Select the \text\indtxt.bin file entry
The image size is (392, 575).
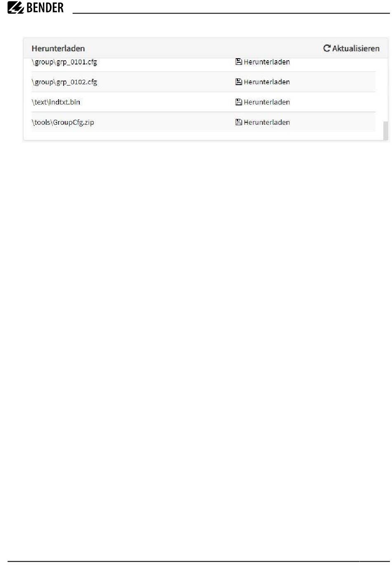[56, 102]
